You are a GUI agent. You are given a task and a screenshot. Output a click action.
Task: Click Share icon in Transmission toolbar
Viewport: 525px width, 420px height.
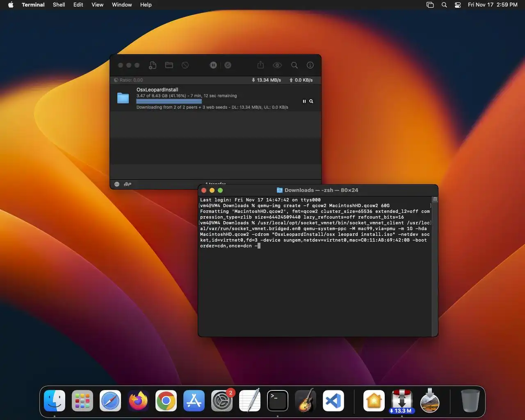pyautogui.click(x=260, y=65)
